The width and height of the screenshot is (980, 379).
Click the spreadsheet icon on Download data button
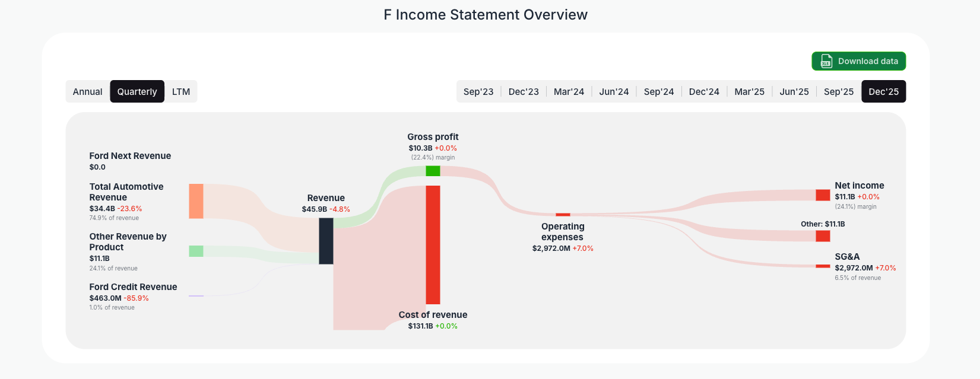pos(825,61)
